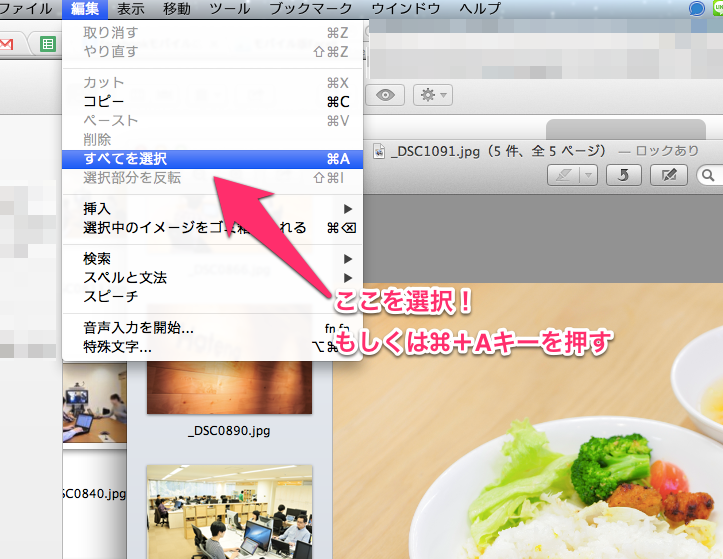
Task: Click the magnifier search field
Action: pyautogui.click(x=710, y=175)
